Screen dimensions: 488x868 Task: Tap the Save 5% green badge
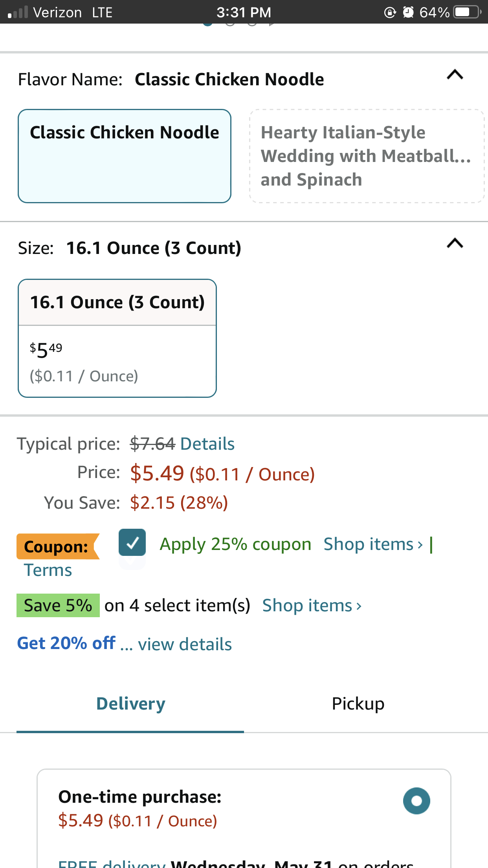point(58,605)
